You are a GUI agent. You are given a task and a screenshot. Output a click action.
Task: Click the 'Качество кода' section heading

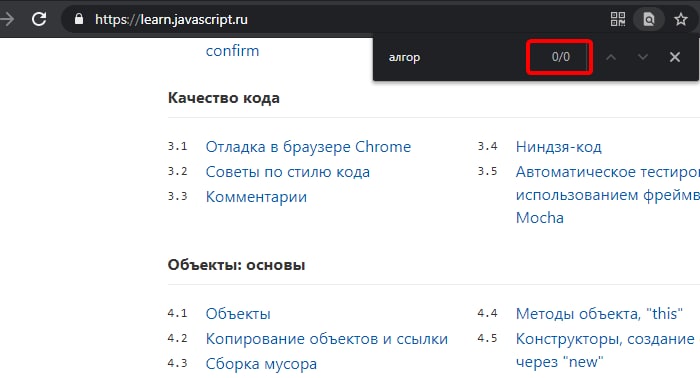coord(224,98)
